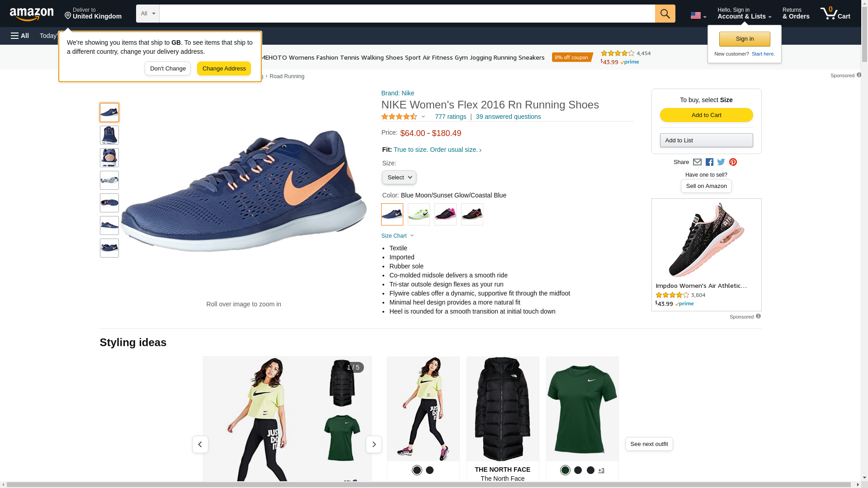Share product on Twitter icon
The width and height of the screenshot is (868, 488).
(721, 162)
